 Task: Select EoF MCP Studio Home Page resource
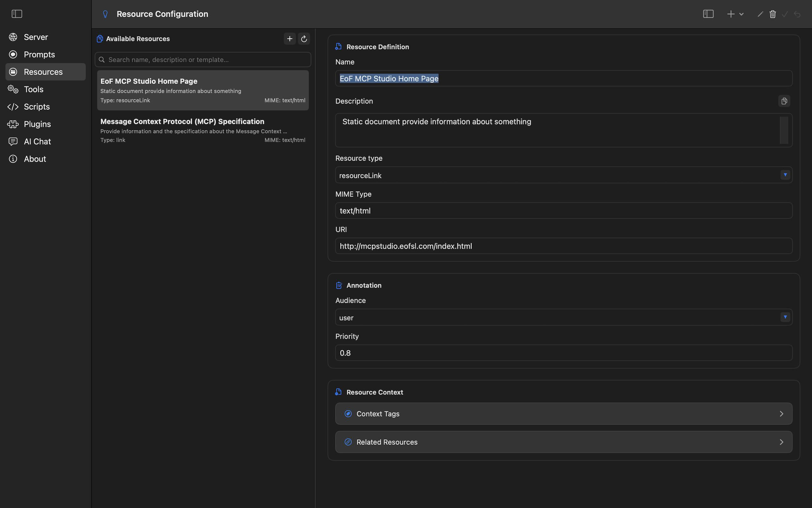coord(203,90)
